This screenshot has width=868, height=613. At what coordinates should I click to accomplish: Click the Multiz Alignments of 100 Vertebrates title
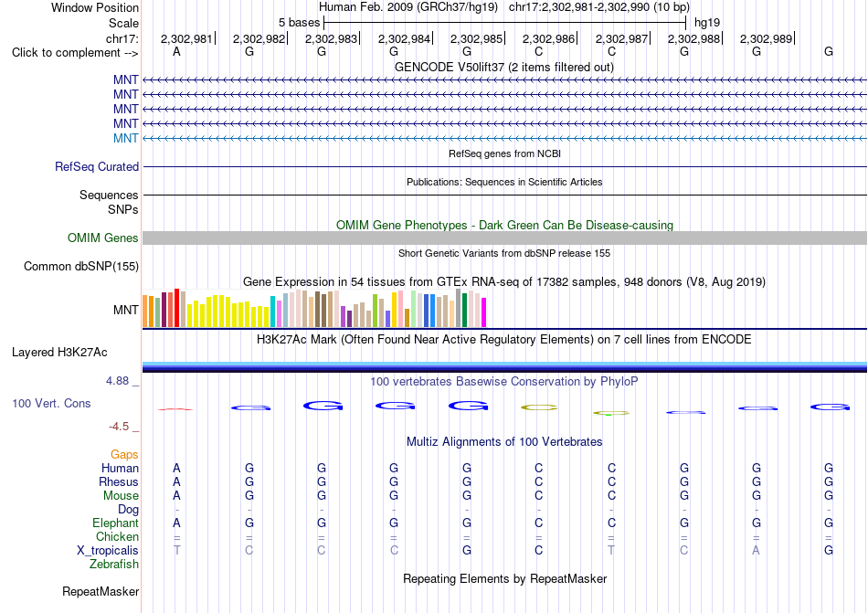click(x=504, y=441)
